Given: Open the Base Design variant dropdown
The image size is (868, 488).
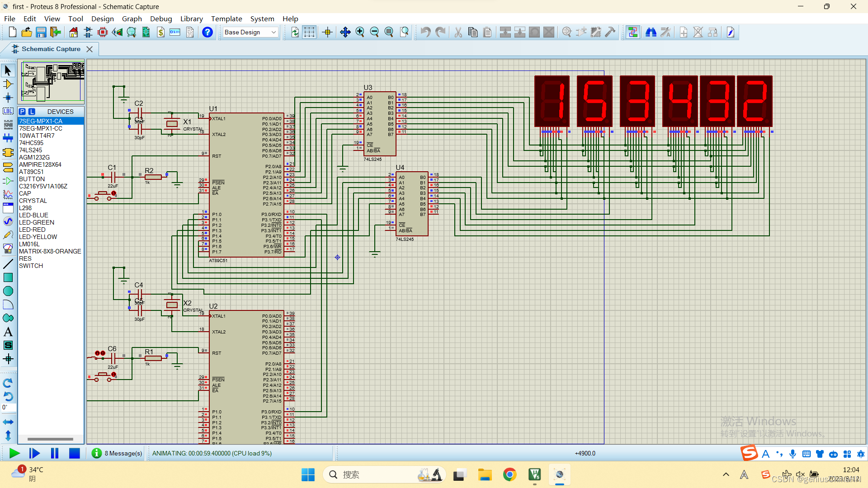Looking at the screenshot, I should click(x=250, y=32).
